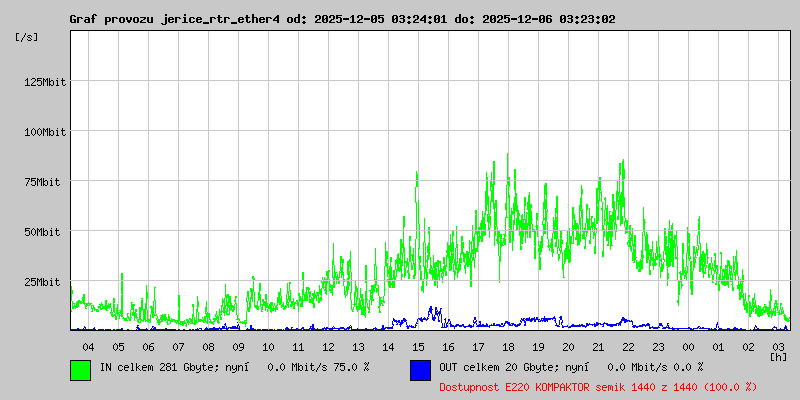The image size is (800, 400).
Task: Click the 50Mbit y-axis label
Action: 46,232
